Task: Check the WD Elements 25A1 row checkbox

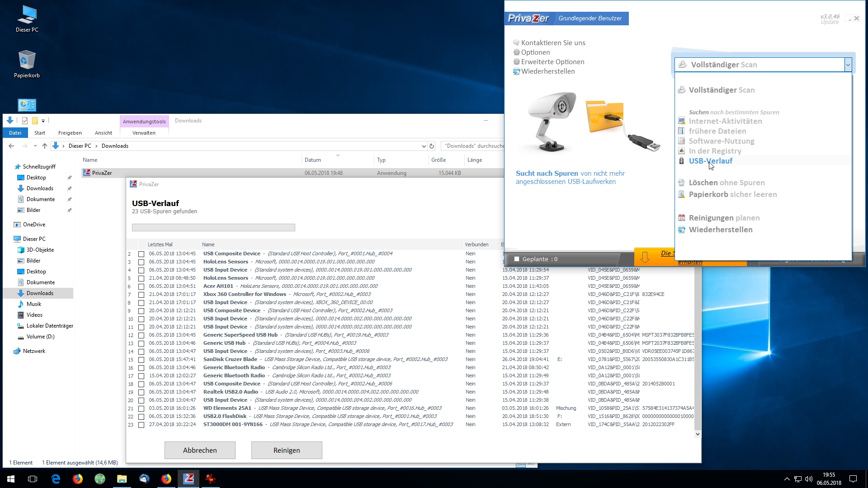Action: 141,408
